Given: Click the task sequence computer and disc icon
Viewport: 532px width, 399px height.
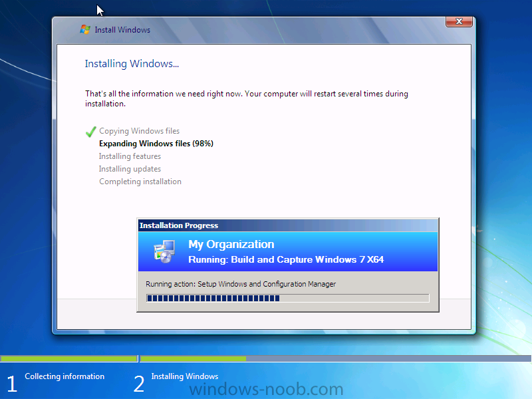Looking at the screenshot, I should coord(164,251).
